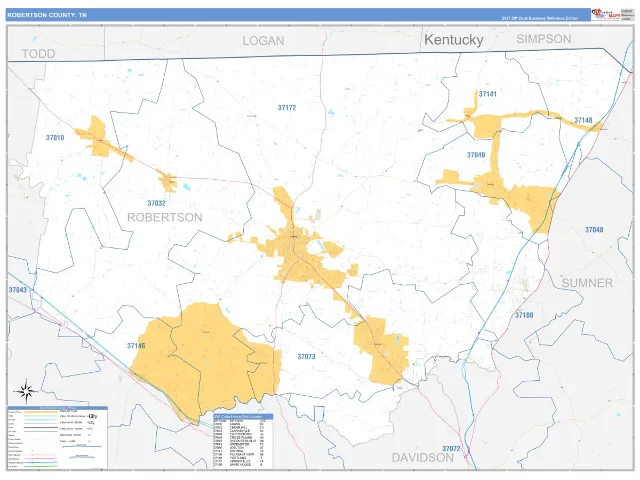Select the 'LOGAN' county label
The width and height of the screenshot is (640, 480).
263,41
